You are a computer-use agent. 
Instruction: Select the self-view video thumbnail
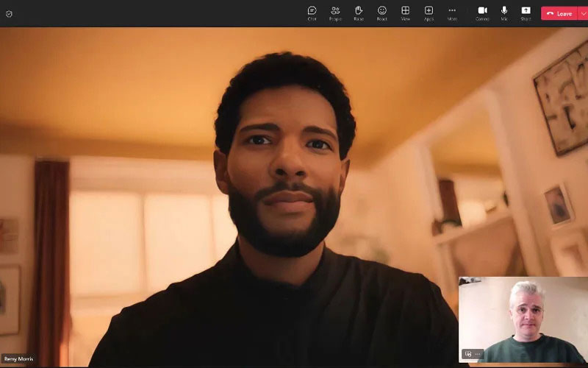tap(523, 319)
